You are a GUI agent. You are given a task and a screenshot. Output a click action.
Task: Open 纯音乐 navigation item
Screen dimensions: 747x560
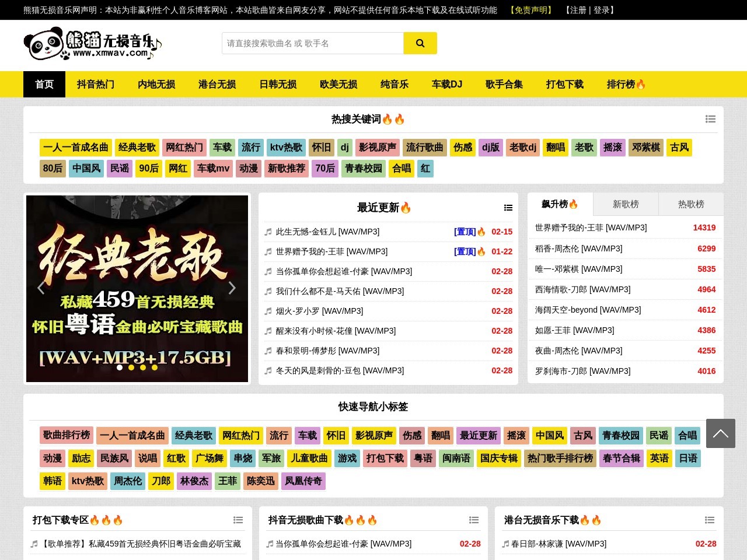click(x=395, y=85)
